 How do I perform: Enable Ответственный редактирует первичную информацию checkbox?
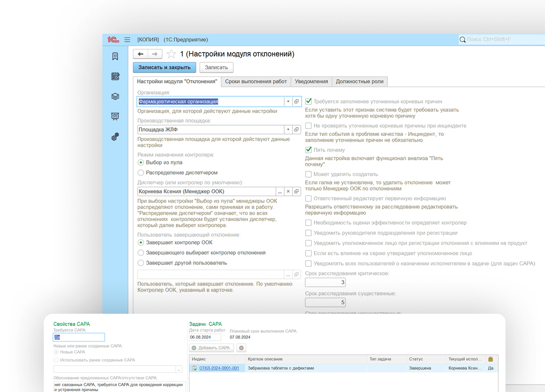pos(308,198)
